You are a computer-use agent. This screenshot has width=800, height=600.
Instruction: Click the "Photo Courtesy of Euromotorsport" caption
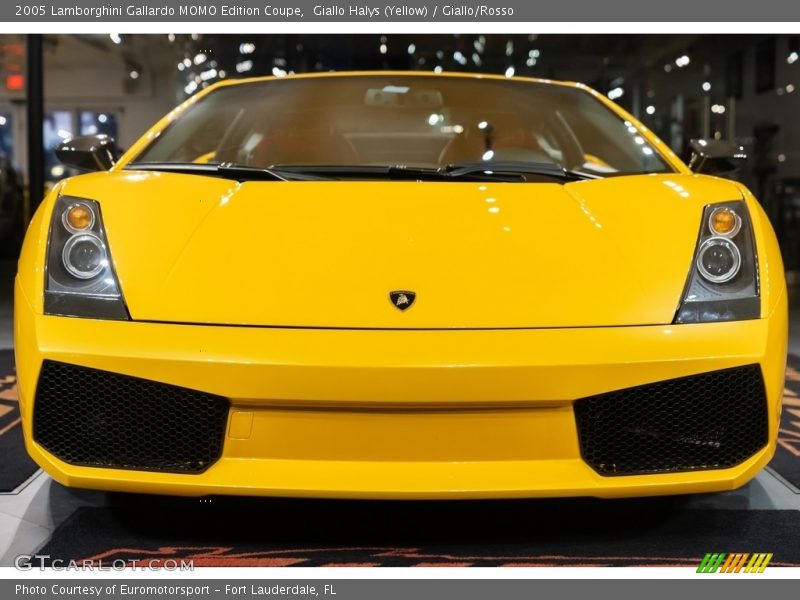(112, 590)
